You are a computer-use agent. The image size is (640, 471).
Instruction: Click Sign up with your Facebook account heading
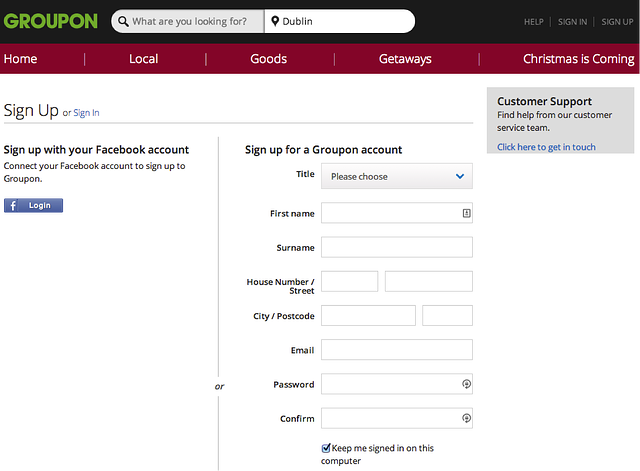coord(96,150)
